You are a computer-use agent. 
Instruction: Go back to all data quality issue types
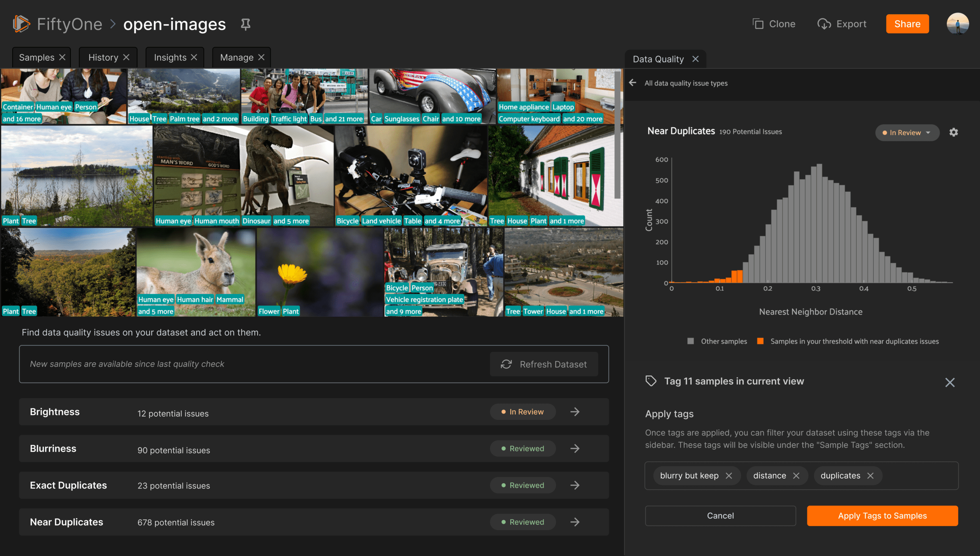633,83
